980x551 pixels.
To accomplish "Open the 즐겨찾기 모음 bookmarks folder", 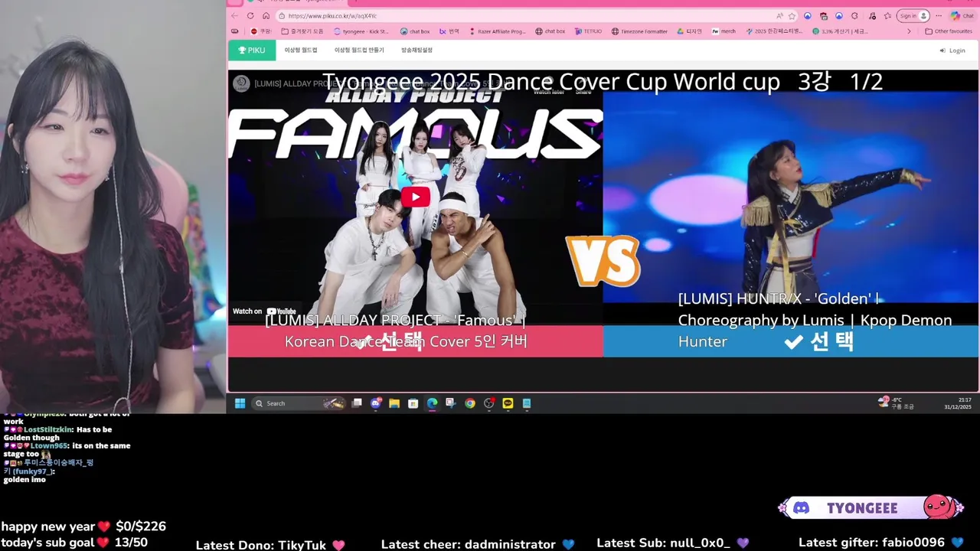I will [x=302, y=31].
